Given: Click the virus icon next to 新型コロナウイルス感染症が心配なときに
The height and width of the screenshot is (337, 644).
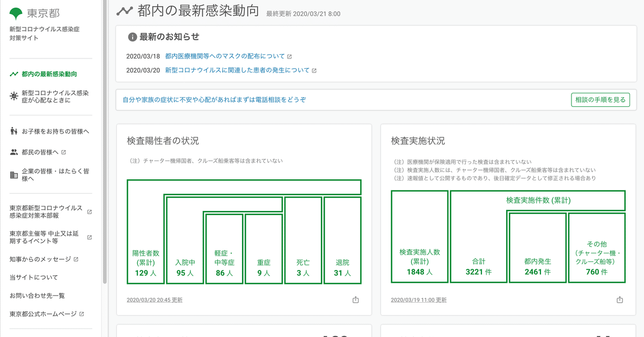Looking at the screenshot, I should point(14,97).
